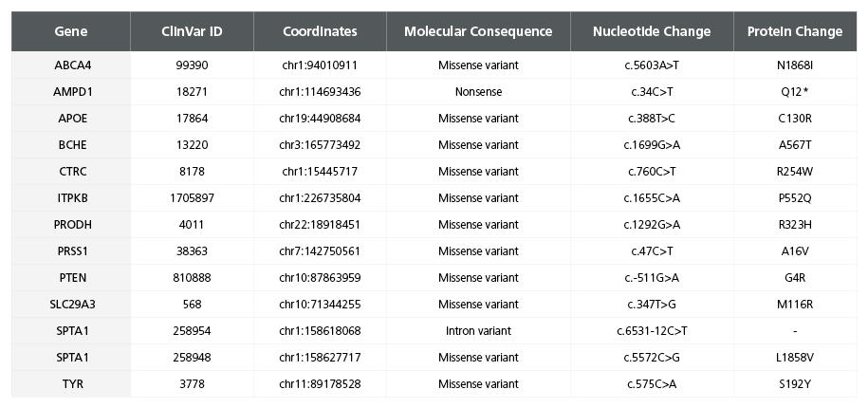Viewport: 868px width, 408px height.
Task: Select the ClinVar ID column header
Action: [192, 31]
